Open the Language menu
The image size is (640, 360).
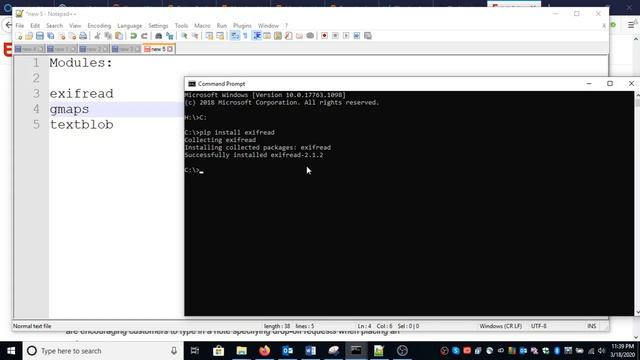click(130, 26)
